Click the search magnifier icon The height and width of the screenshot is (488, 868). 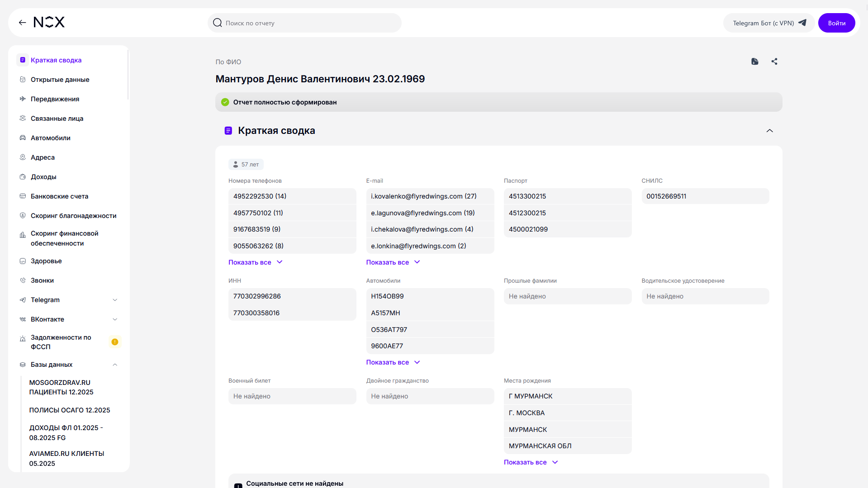[x=218, y=23]
